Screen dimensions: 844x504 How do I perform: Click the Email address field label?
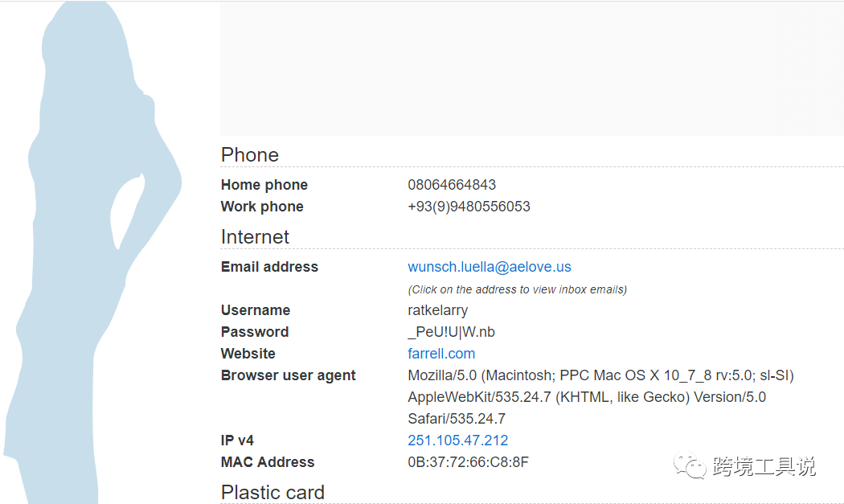click(269, 267)
